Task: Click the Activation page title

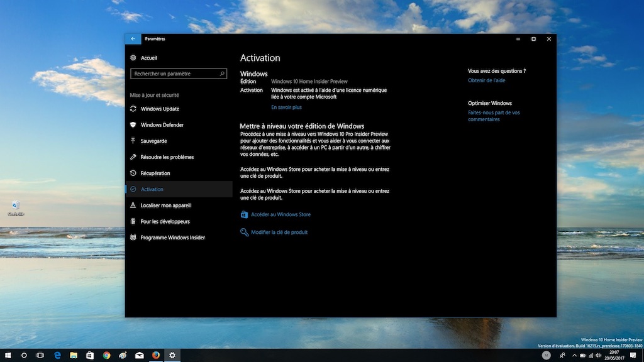Action: (x=260, y=58)
